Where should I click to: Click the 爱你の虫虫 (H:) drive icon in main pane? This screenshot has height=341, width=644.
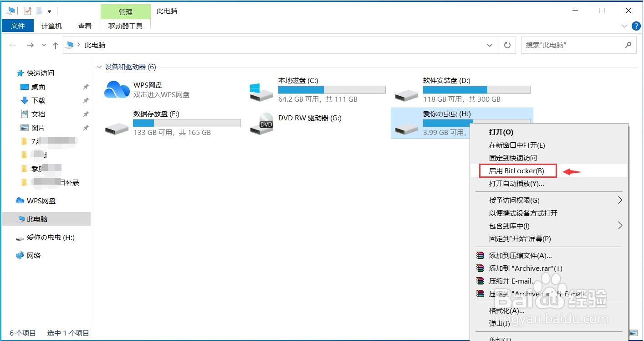(x=406, y=129)
